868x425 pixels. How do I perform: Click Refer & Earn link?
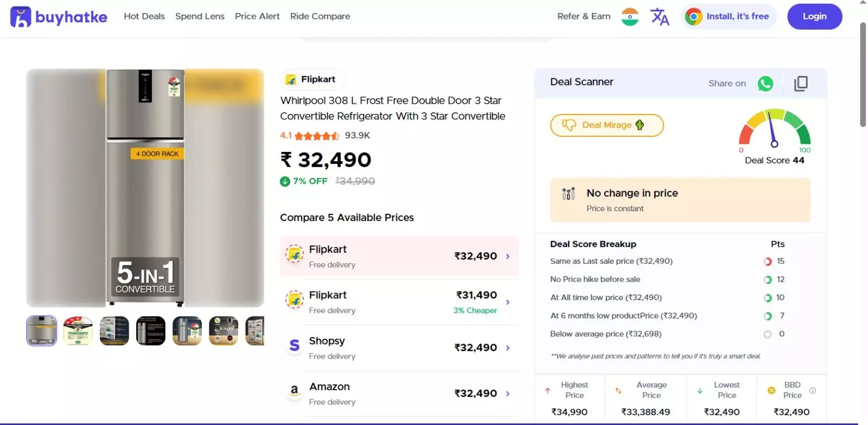click(584, 16)
